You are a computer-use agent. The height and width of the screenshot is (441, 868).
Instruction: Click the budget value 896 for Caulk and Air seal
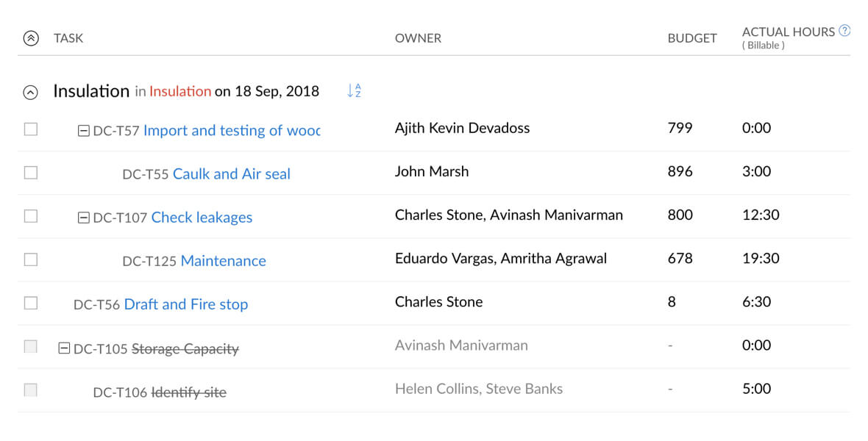tap(680, 171)
